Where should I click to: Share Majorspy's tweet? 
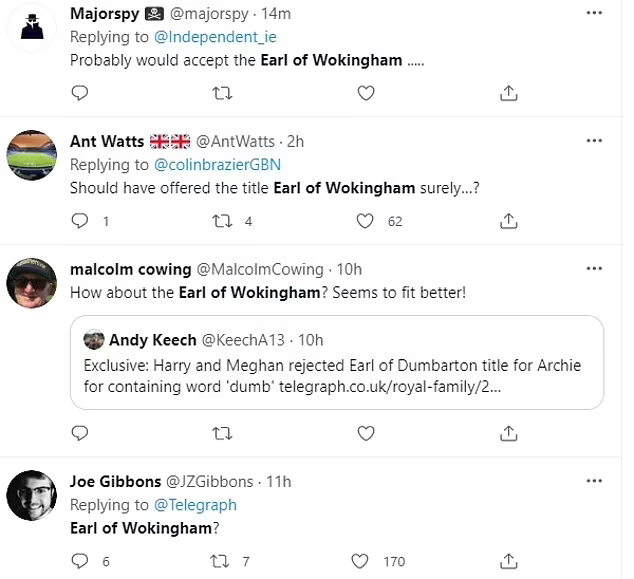click(508, 93)
